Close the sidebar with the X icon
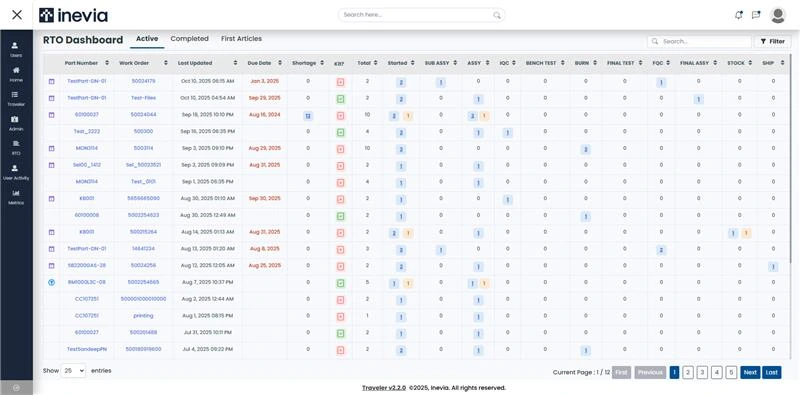800x395 pixels. click(x=17, y=15)
